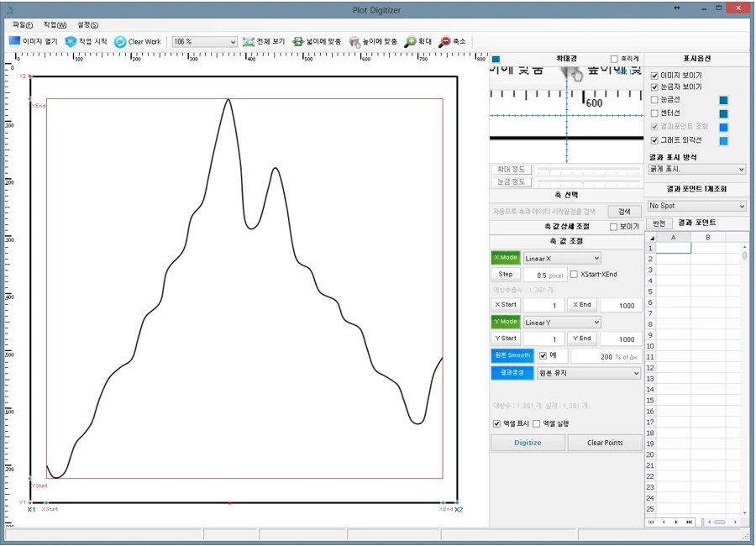Click the green X Mode button
The image size is (756, 546).
click(x=506, y=258)
